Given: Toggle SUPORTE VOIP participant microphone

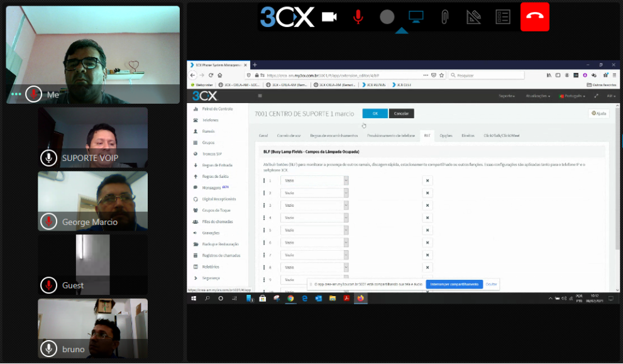Looking at the screenshot, I should [x=48, y=158].
